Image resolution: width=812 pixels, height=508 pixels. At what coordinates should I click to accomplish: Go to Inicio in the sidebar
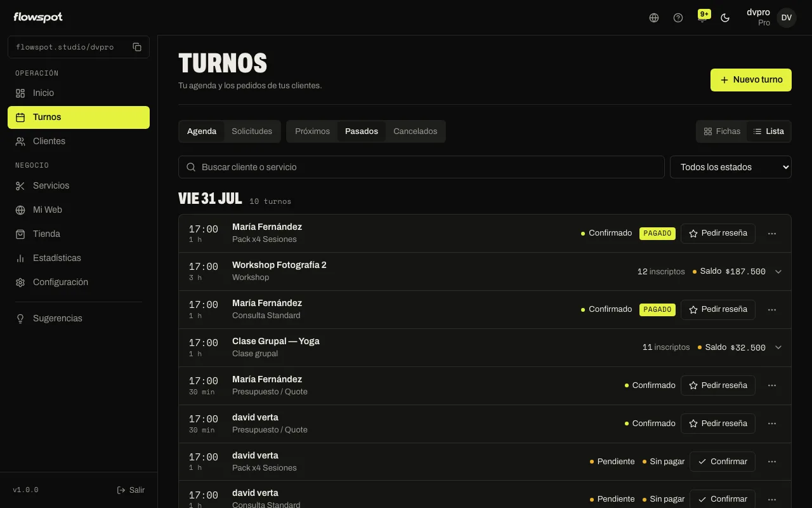click(x=79, y=93)
